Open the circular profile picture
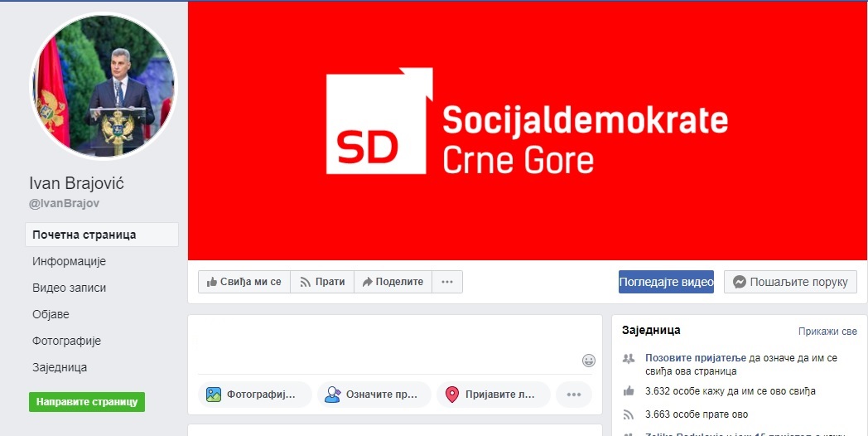 [x=104, y=85]
